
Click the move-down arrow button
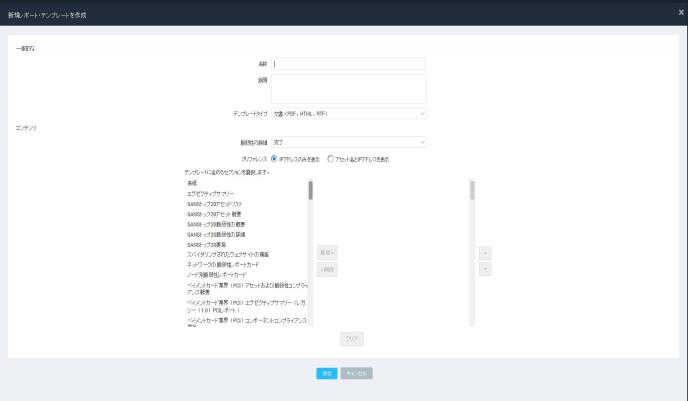click(486, 269)
